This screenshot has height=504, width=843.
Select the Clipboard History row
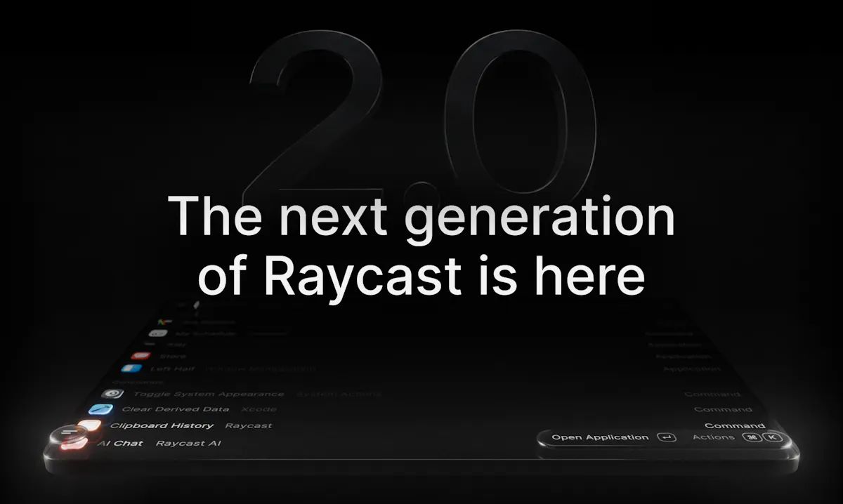point(421,425)
